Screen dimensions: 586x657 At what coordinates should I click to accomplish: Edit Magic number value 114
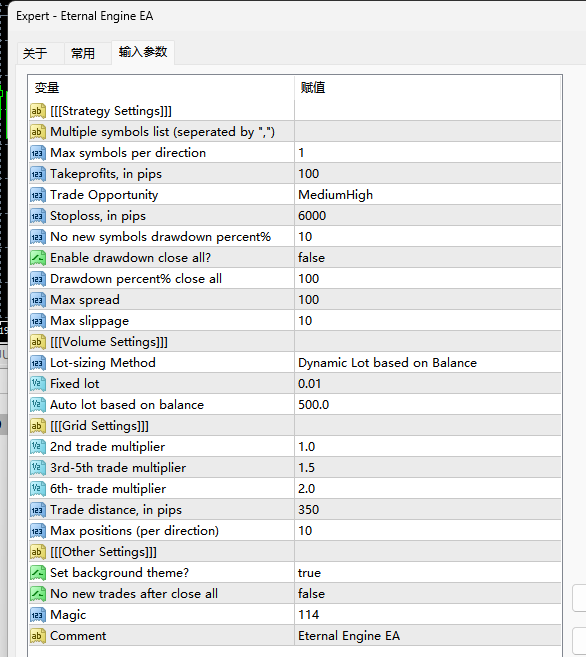[x=428, y=615]
